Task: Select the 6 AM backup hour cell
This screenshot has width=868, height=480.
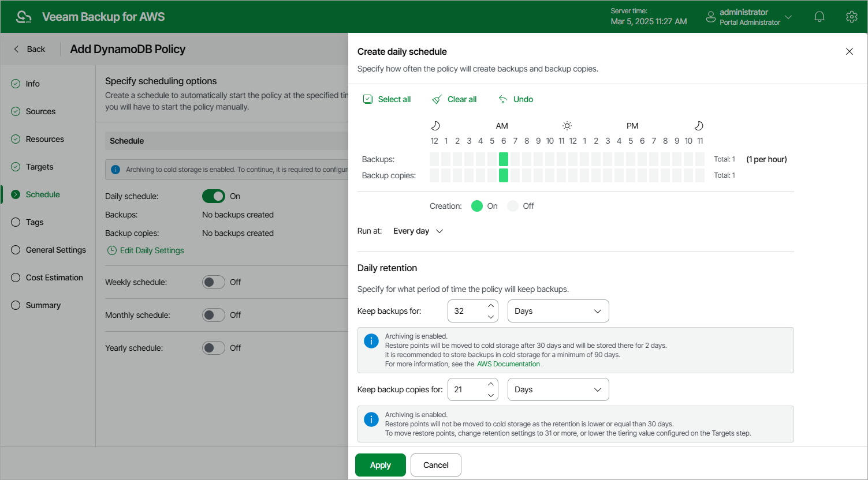Action: 503,159
